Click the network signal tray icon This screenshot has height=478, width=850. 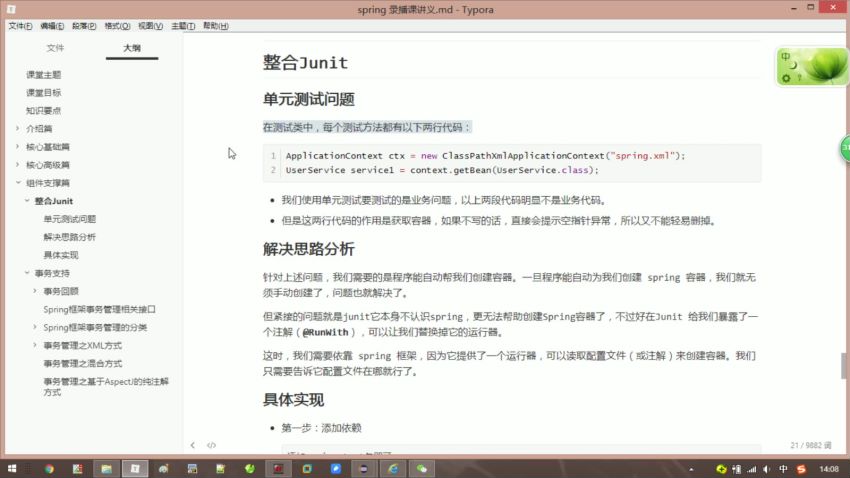[751, 469]
